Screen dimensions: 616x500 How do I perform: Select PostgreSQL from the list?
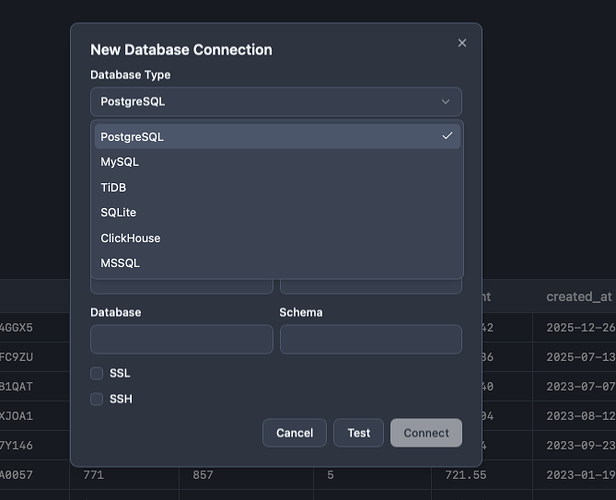pyautogui.click(x=132, y=137)
